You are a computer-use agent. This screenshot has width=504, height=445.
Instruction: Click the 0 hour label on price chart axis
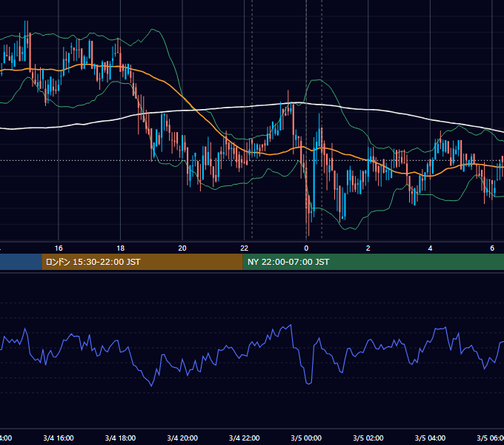306,248
